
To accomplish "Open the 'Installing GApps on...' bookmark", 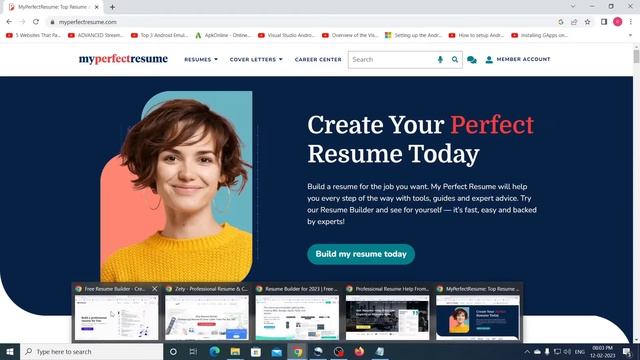I will pyautogui.click(x=540, y=36).
